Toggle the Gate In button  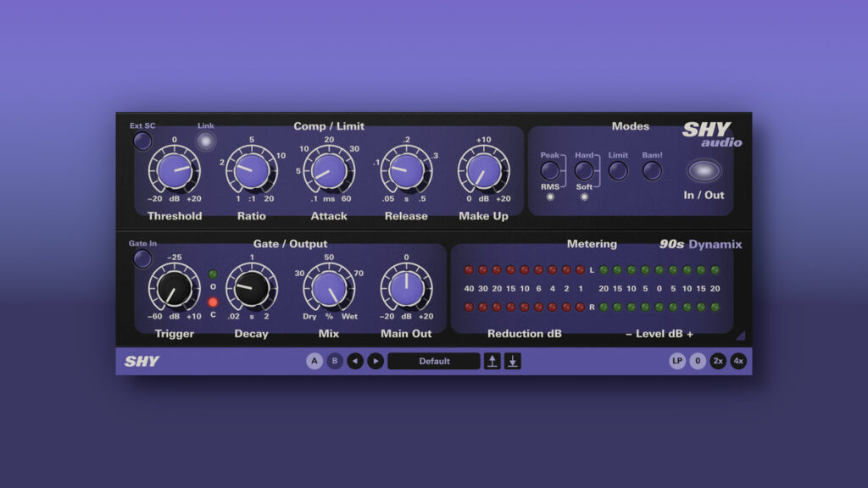pos(142,258)
